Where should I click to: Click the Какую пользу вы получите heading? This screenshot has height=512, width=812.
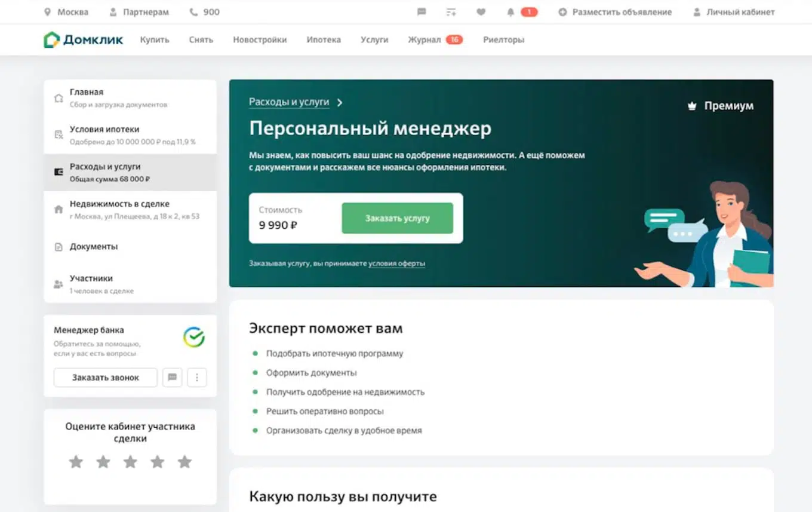click(x=343, y=496)
